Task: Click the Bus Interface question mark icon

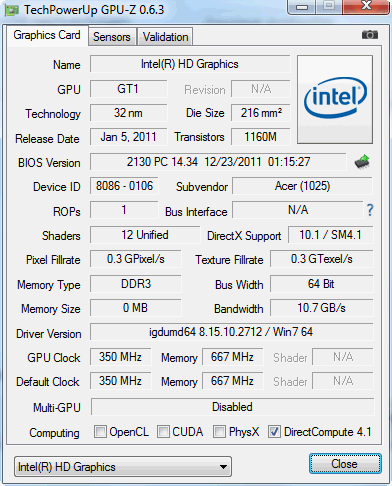Action: (370, 210)
